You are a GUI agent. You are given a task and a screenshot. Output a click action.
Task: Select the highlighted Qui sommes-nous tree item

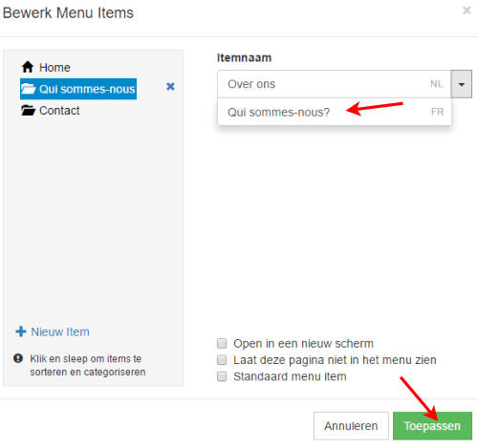78,89
